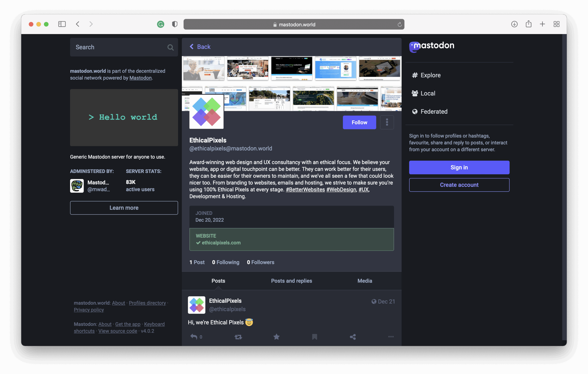Screen dimensions: 588x374
Task: Reload the page in address bar
Action: (x=399, y=24)
